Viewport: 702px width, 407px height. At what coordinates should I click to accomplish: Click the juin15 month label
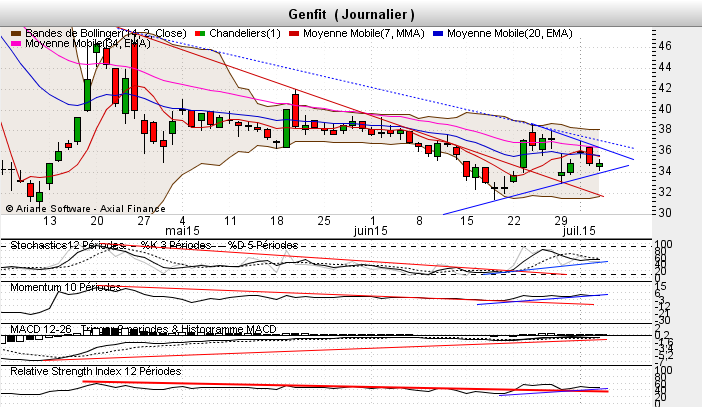point(370,231)
